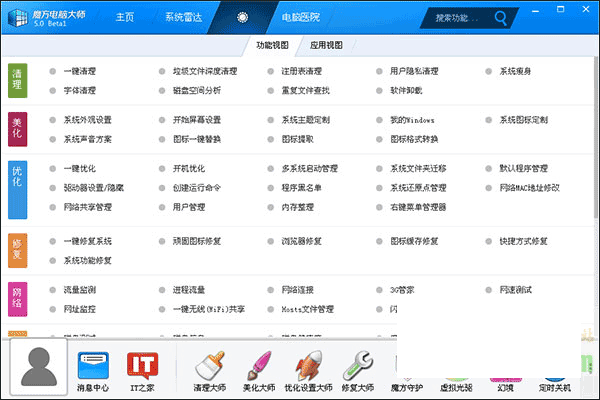The height and width of the screenshot is (400, 600).
Task: Open 流量监测
Action: coord(80,290)
